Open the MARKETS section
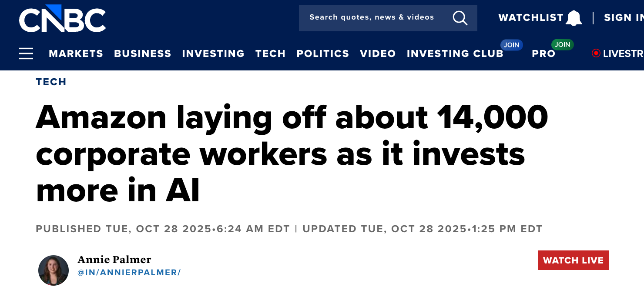Image resolution: width=644 pixels, height=300 pixels. (76, 53)
